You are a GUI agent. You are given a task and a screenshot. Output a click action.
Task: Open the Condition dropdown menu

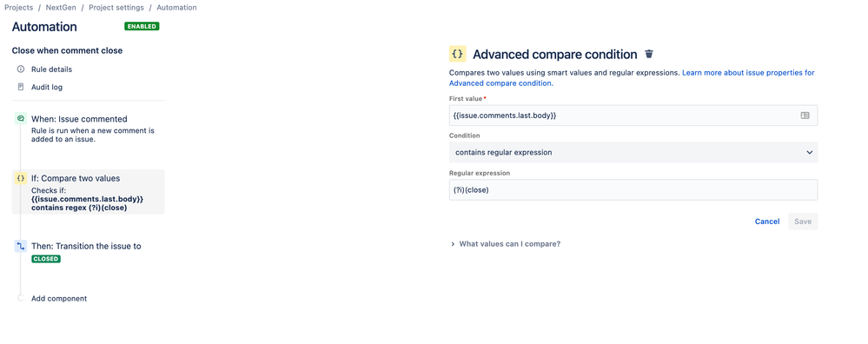click(x=633, y=152)
